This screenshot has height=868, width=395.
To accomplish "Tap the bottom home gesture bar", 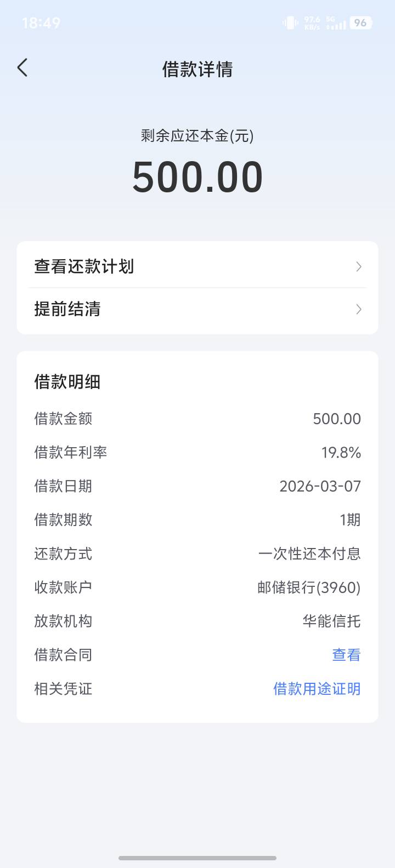I will tap(198, 858).
